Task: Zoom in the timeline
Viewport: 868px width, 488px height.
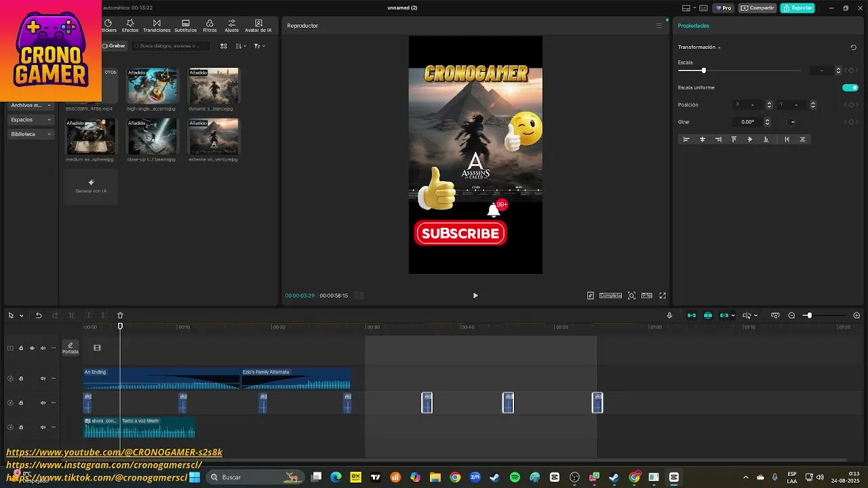Action: (x=856, y=315)
